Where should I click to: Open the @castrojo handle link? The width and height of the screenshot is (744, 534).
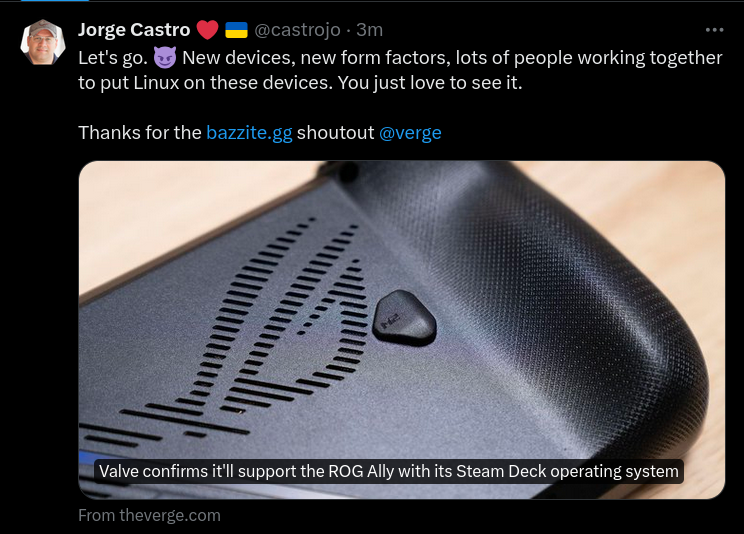(x=298, y=30)
